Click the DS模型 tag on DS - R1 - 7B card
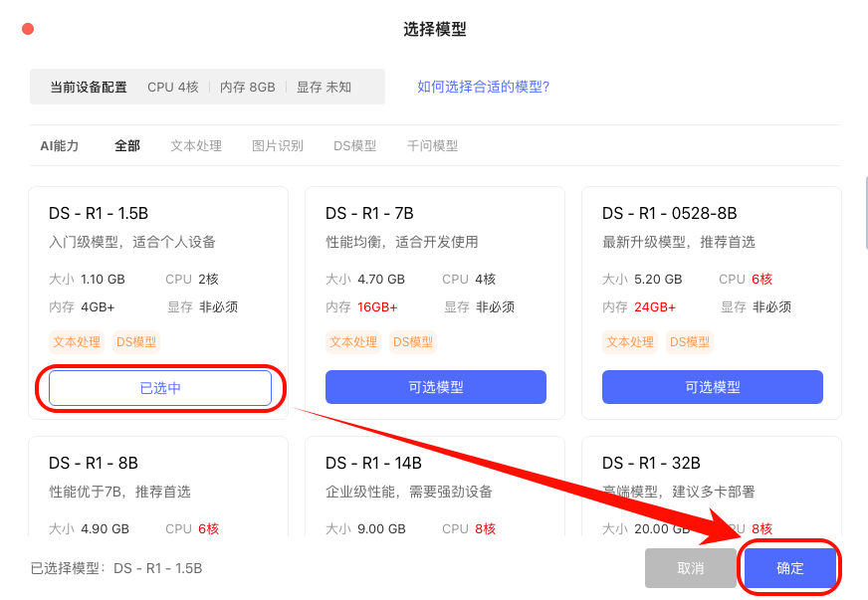The height and width of the screenshot is (600, 868). pyautogui.click(x=413, y=341)
